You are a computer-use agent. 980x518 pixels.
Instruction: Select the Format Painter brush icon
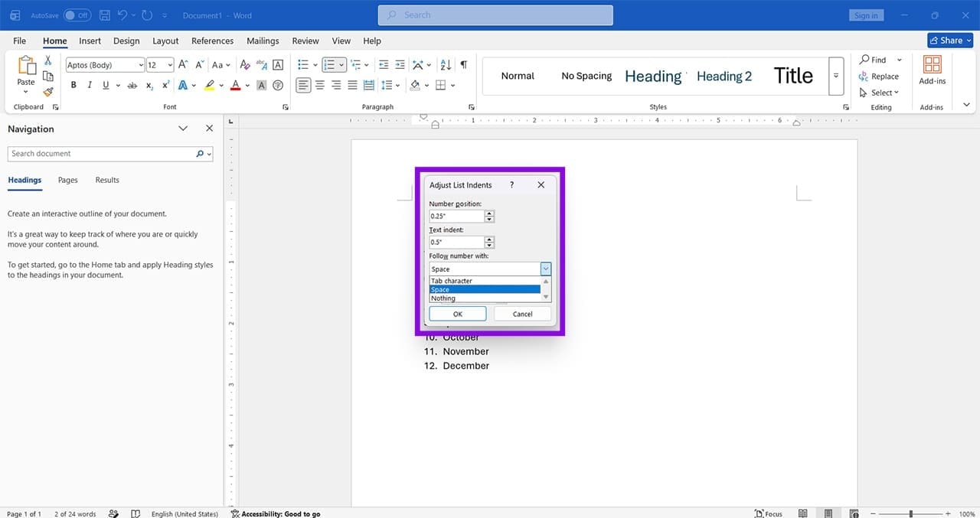pyautogui.click(x=48, y=92)
